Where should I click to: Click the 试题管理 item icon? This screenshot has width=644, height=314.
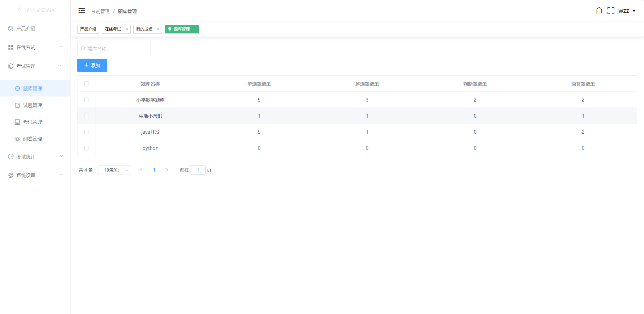coord(17,105)
